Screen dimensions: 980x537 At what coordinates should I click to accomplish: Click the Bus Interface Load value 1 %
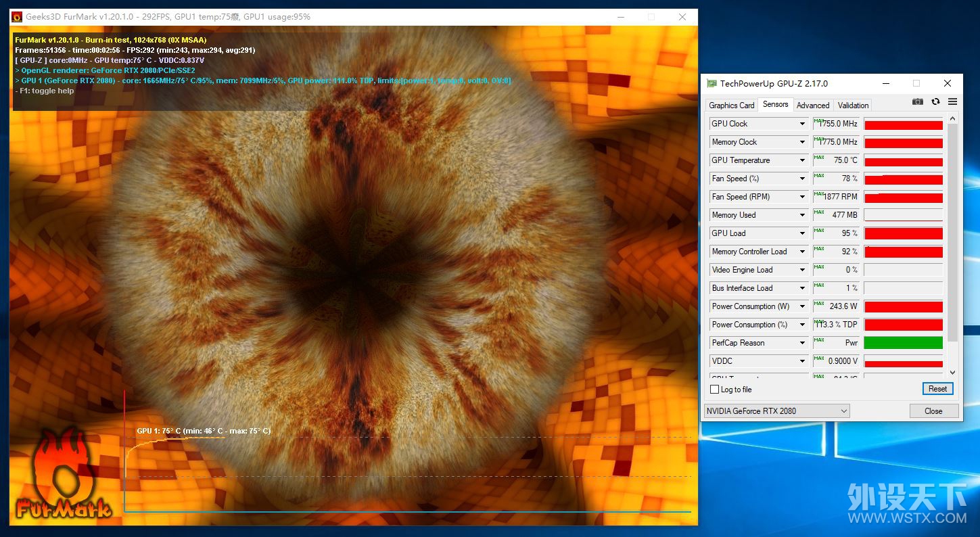(836, 288)
